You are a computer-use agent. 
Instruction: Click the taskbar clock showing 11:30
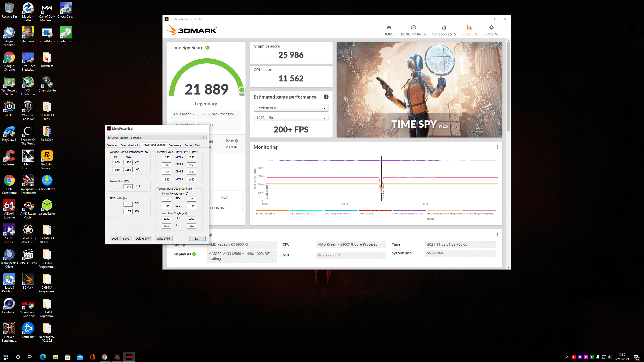tap(622, 357)
